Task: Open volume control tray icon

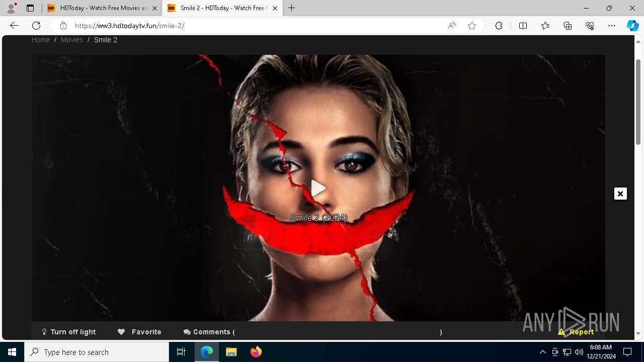Action: [x=579, y=352]
